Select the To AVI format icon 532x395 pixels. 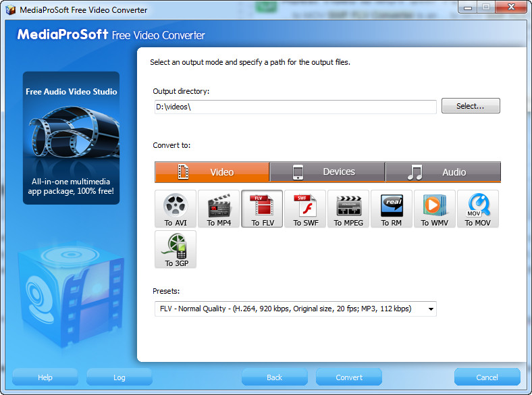tap(176, 209)
